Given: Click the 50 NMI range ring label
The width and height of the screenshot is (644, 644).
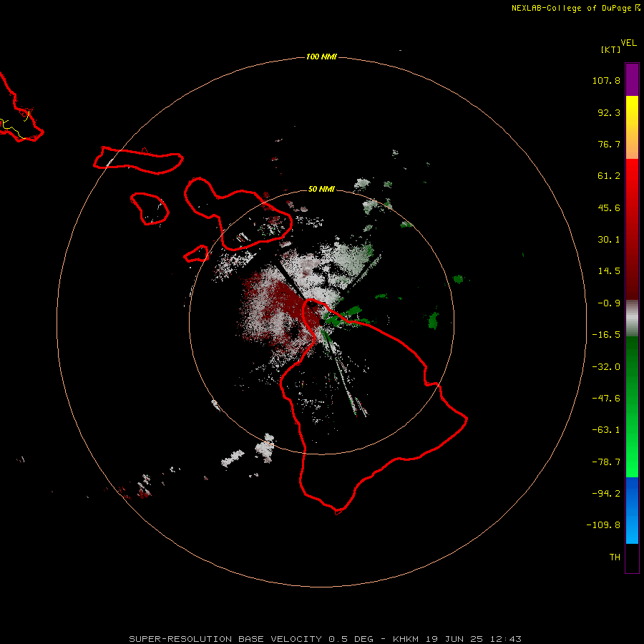Looking at the screenshot, I should 321,190.
